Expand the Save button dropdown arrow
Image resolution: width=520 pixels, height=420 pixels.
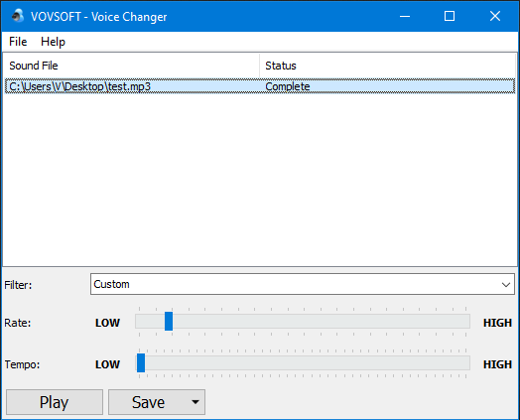[x=195, y=402]
